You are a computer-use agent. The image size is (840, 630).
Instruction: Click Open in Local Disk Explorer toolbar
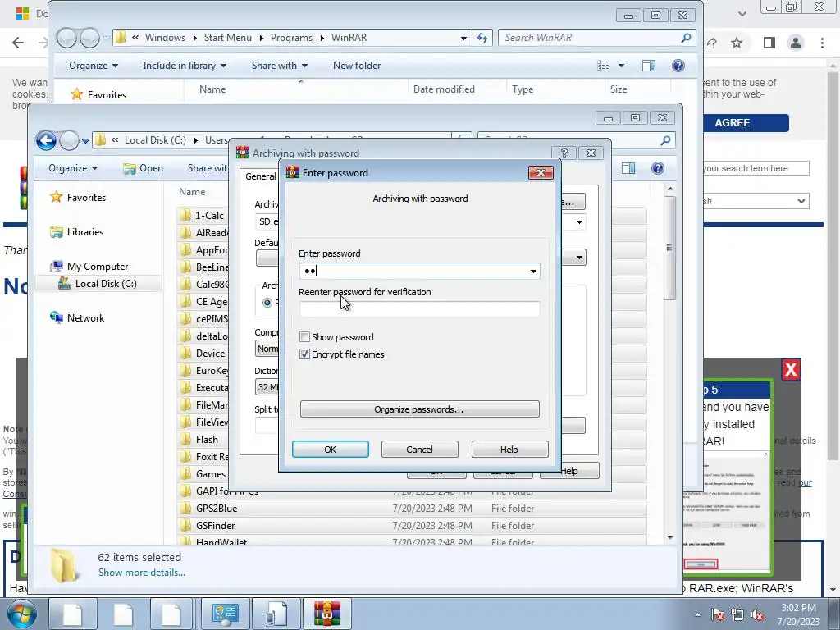click(x=143, y=168)
